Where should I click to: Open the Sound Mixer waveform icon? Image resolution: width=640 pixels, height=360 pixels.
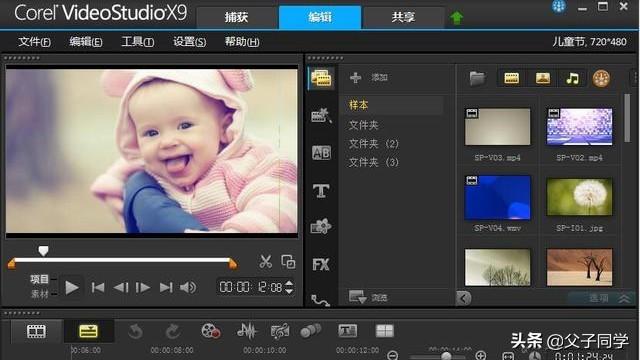point(247,331)
